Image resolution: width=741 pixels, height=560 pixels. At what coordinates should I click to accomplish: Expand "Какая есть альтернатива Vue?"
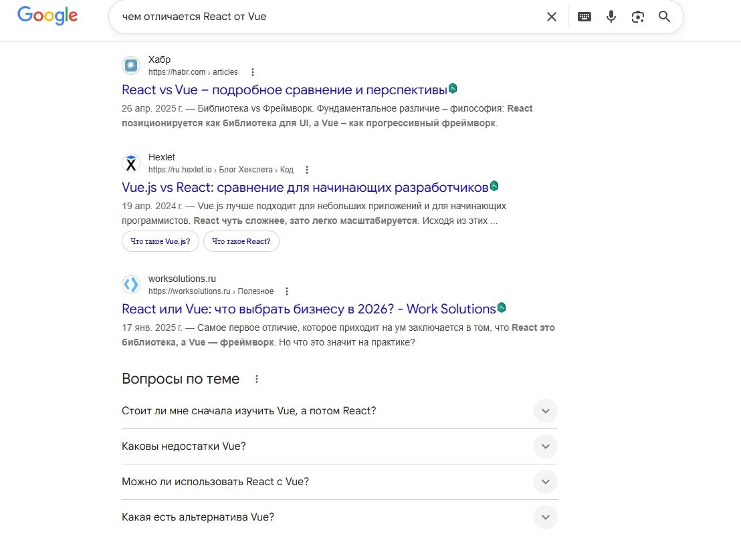(545, 517)
